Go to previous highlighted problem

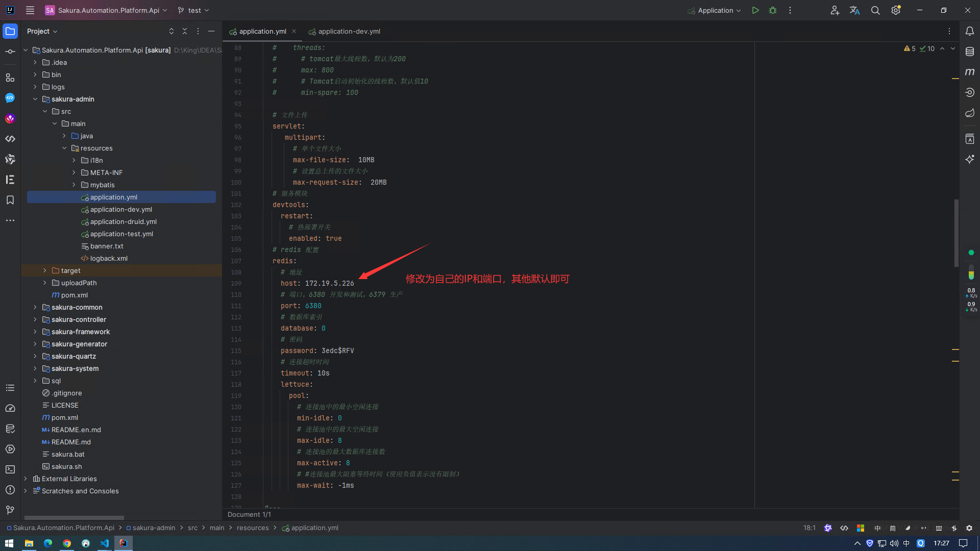[942, 48]
